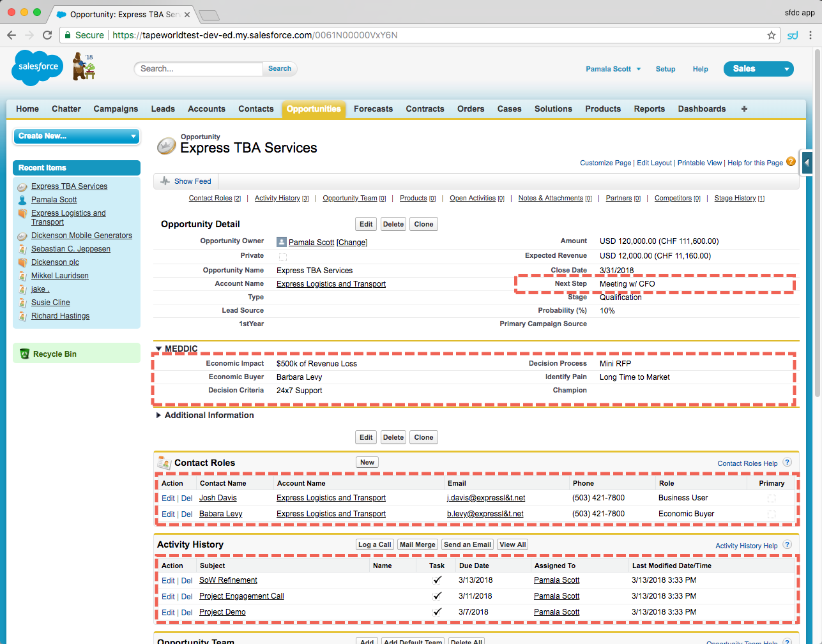The width and height of the screenshot is (822, 644).
Task: Click the Log a Call button
Action: 375,544
